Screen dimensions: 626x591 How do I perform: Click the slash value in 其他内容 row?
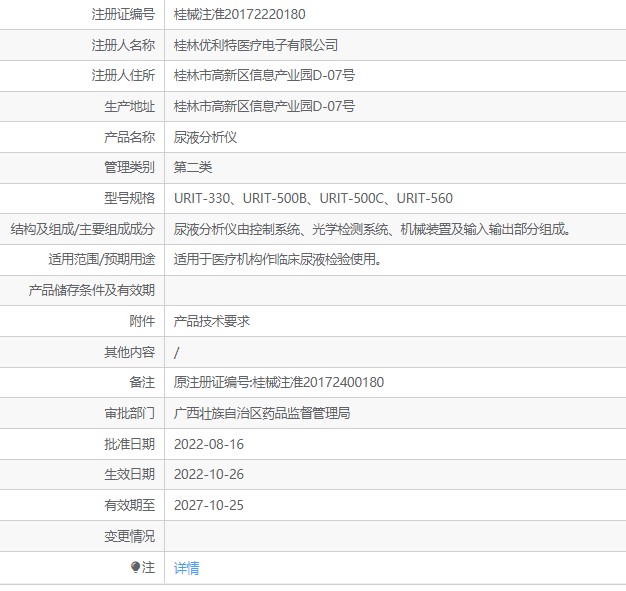tap(176, 353)
